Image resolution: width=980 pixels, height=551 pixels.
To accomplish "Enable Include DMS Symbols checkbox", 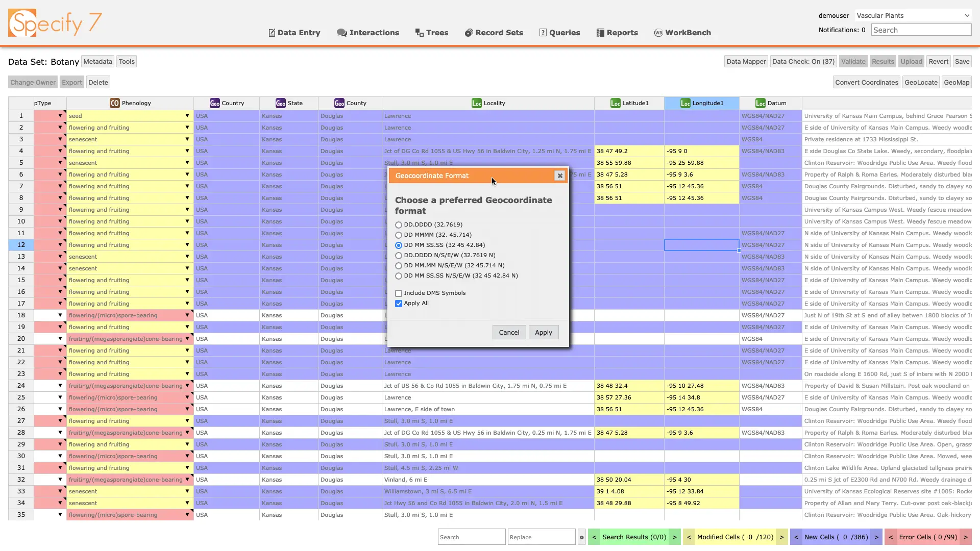I will click(399, 293).
